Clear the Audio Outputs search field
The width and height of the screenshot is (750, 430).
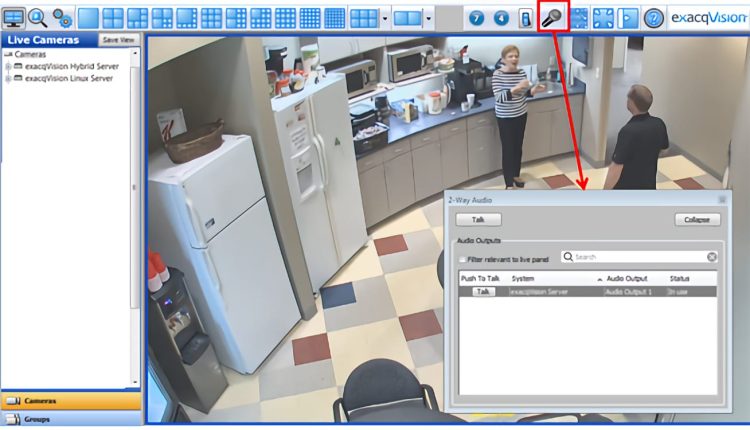click(x=712, y=257)
